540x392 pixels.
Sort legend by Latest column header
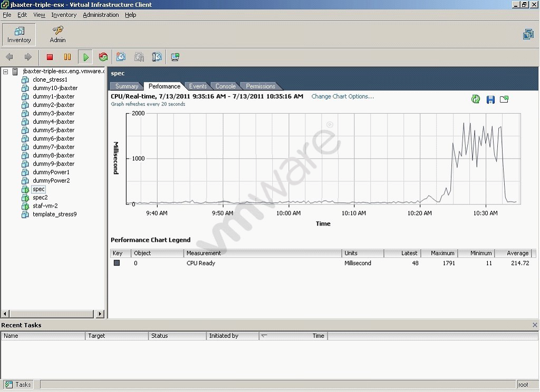coord(402,253)
